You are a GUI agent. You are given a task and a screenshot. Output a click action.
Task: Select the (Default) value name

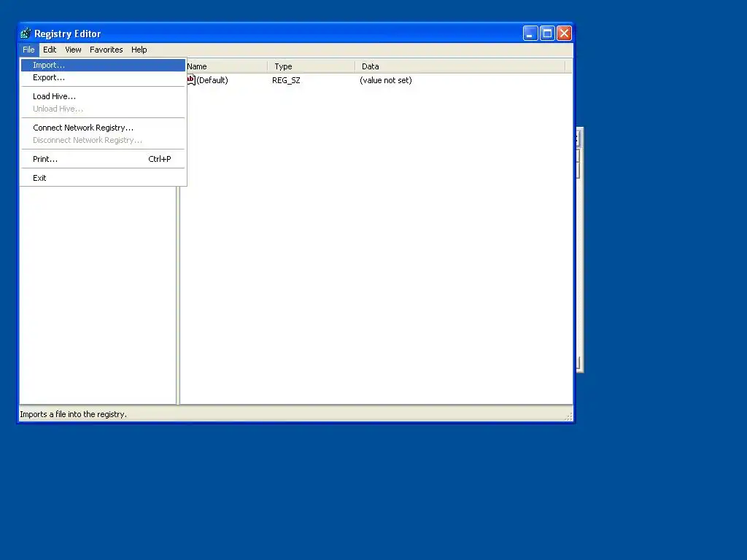coord(212,80)
